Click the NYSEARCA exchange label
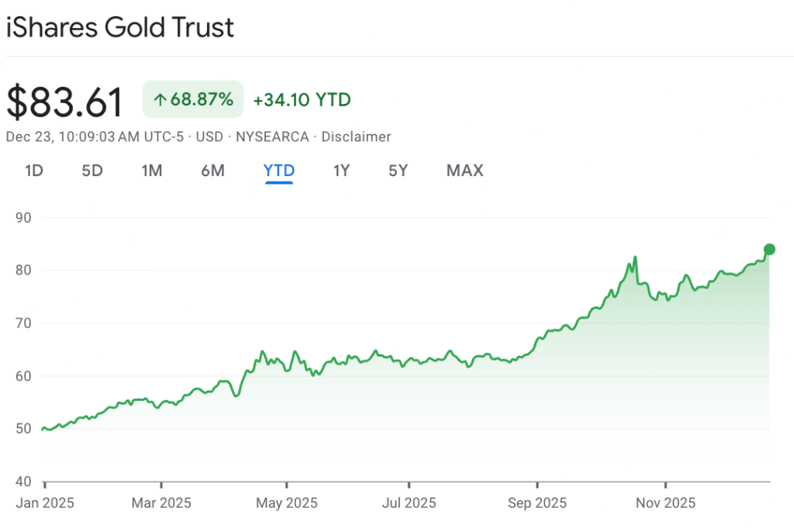The height and width of the screenshot is (532, 794). pyautogui.click(x=272, y=137)
